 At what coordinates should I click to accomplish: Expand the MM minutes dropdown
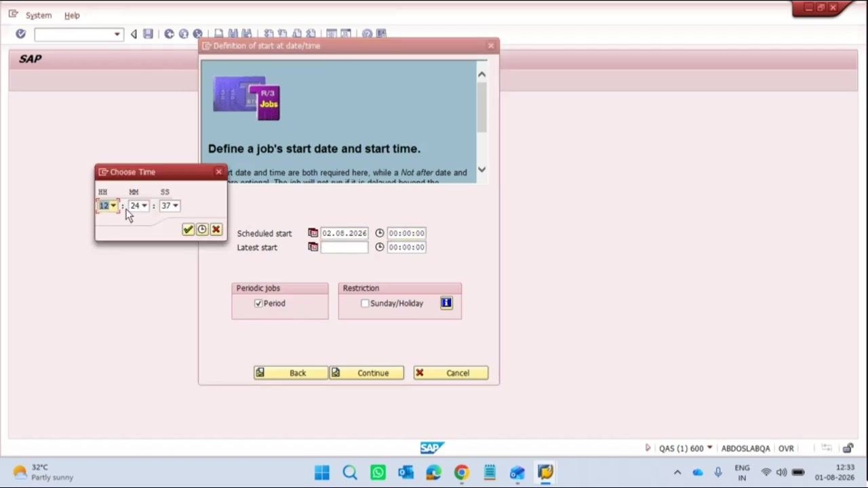144,206
